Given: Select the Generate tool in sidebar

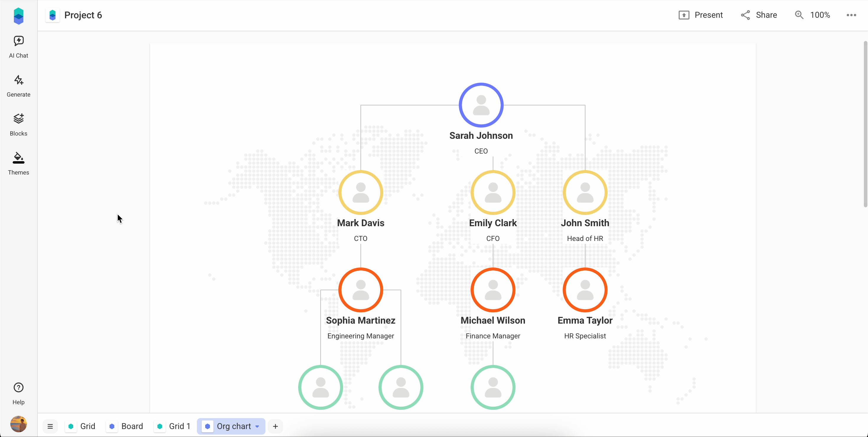Looking at the screenshot, I should point(18,85).
